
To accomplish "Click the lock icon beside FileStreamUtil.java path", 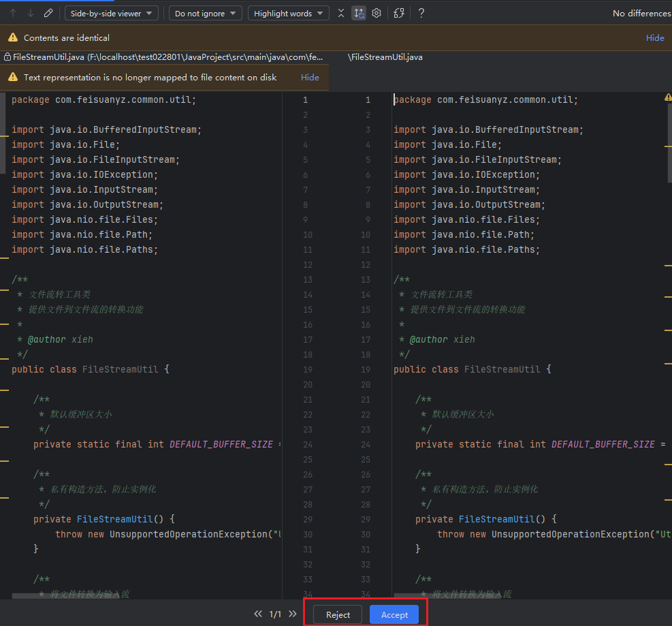I will 7,57.
